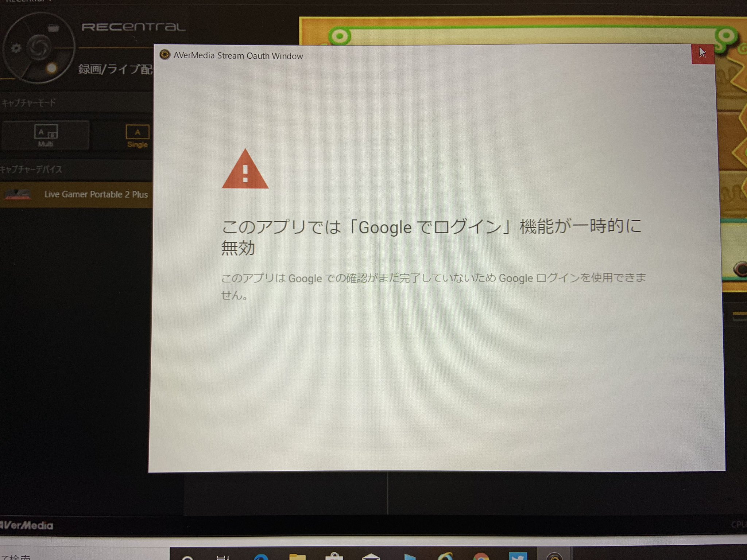Click RECentral icon in taskbar
The width and height of the screenshot is (747, 560).
click(554, 557)
